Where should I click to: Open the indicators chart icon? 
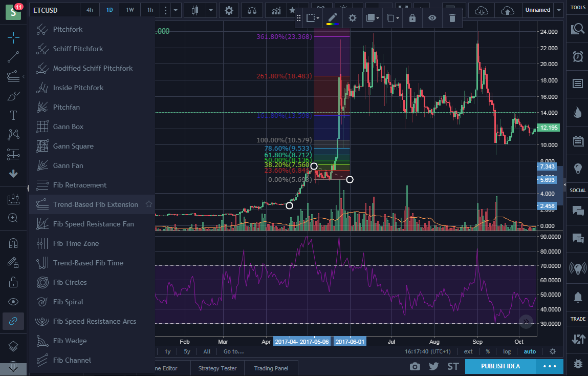point(276,10)
